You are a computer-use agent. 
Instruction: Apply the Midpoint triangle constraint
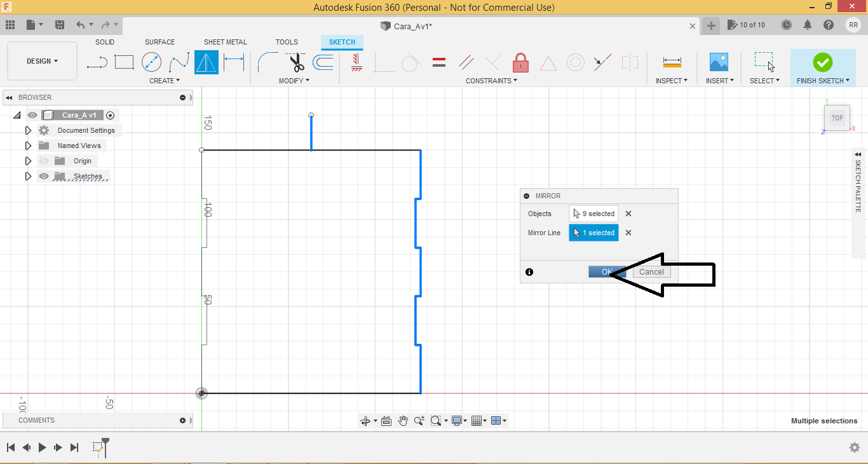548,62
